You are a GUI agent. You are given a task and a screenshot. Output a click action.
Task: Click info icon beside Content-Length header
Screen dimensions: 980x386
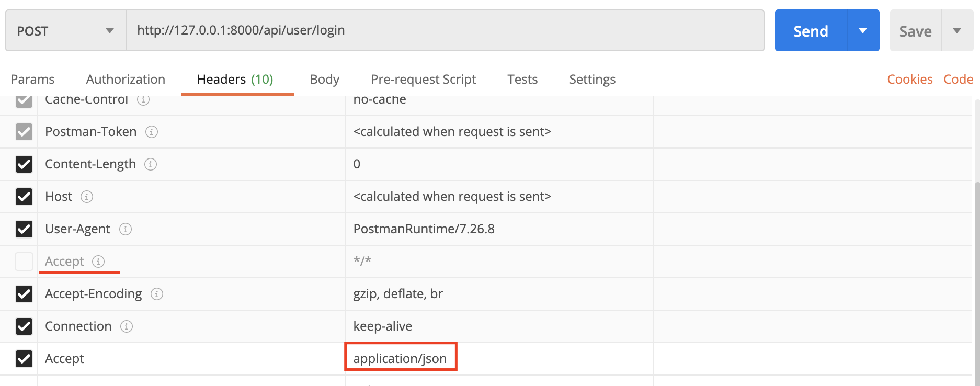(x=151, y=164)
